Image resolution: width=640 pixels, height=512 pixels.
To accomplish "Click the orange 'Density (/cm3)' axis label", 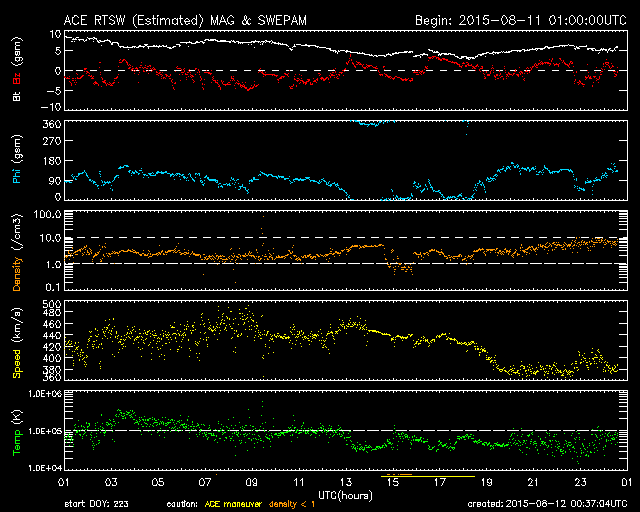I will click(x=17, y=252).
